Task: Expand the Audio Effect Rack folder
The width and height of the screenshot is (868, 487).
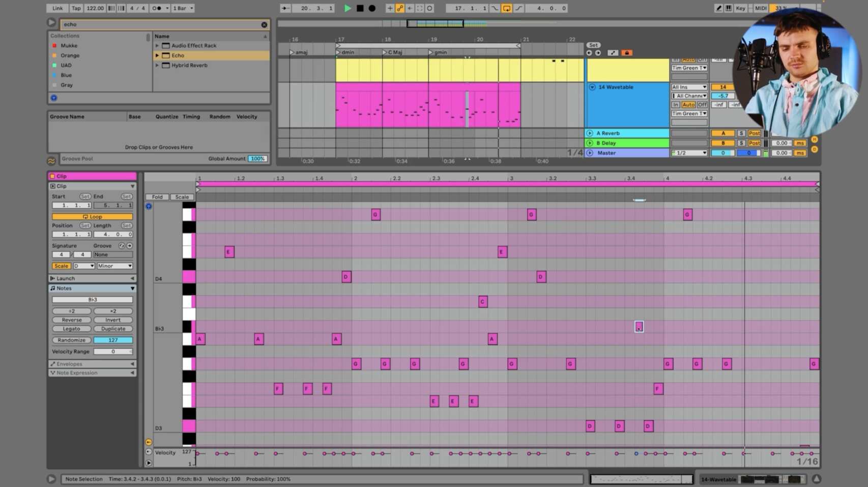Action: (x=157, y=45)
